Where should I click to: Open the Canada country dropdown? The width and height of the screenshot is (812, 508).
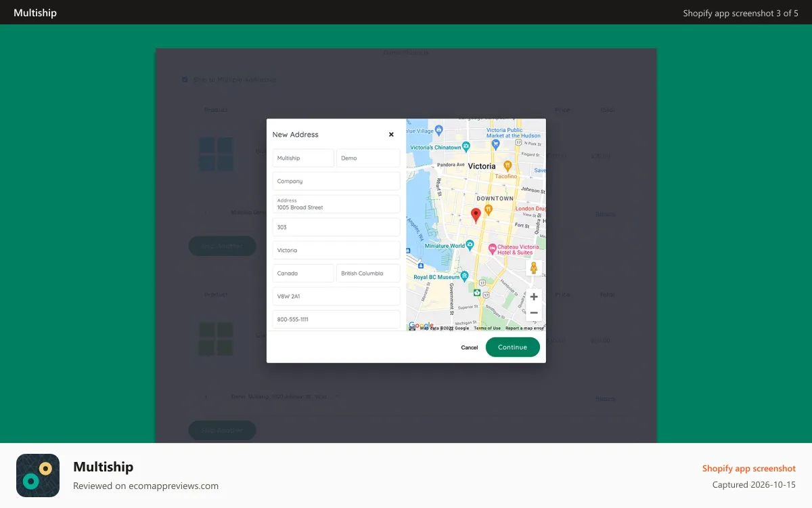point(303,274)
